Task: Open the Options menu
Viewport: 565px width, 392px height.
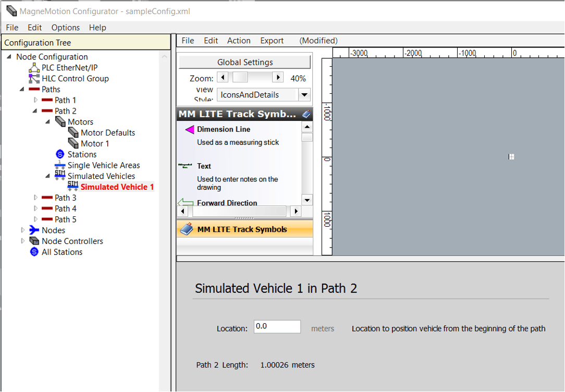Action: [66, 28]
